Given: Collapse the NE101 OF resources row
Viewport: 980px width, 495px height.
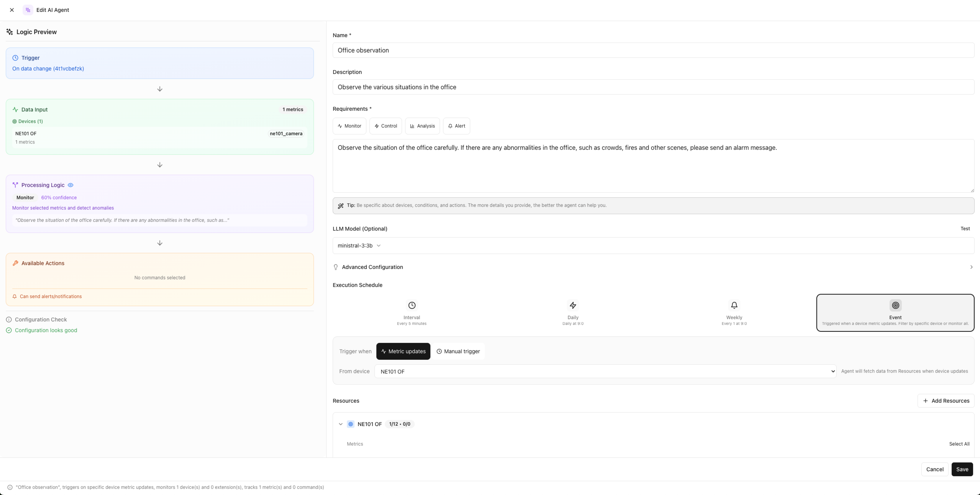Looking at the screenshot, I should [341, 424].
